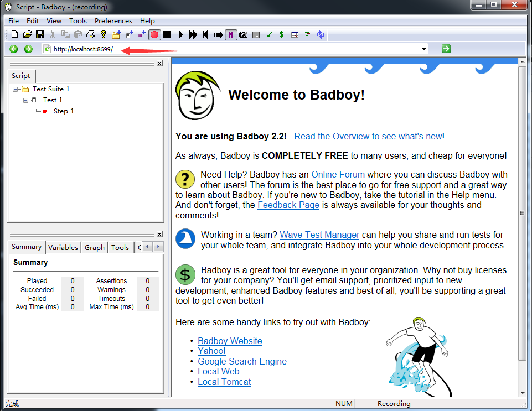This screenshot has width=532, height=411.
Task: Open the Preferences menu
Action: tap(113, 20)
